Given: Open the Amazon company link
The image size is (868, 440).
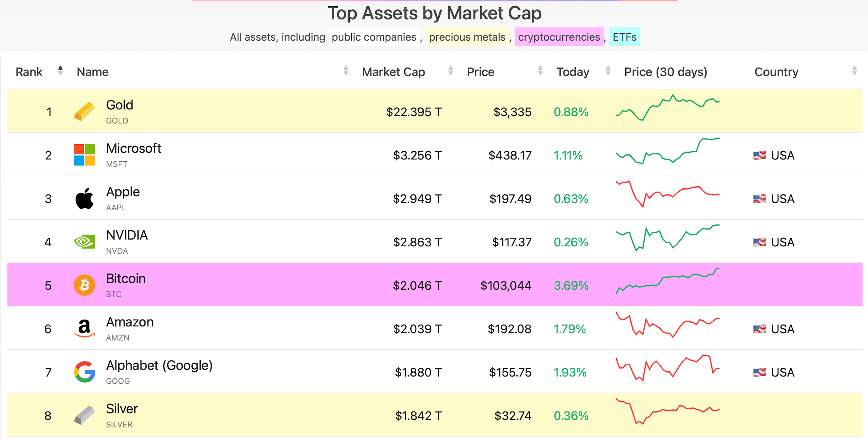Looking at the screenshot, I should (x=130, y=322).
